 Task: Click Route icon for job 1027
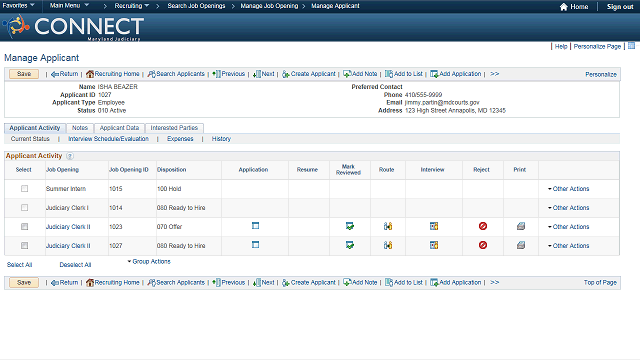click(x=388, y=245)
